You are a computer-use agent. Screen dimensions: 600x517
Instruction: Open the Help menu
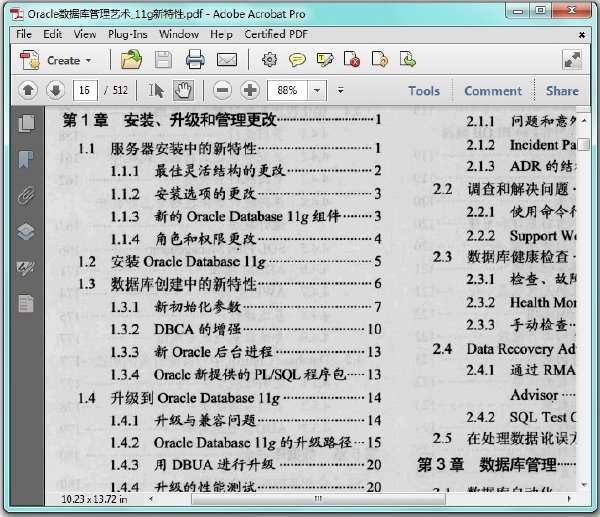pyautogui.click(x=221, y=34)
